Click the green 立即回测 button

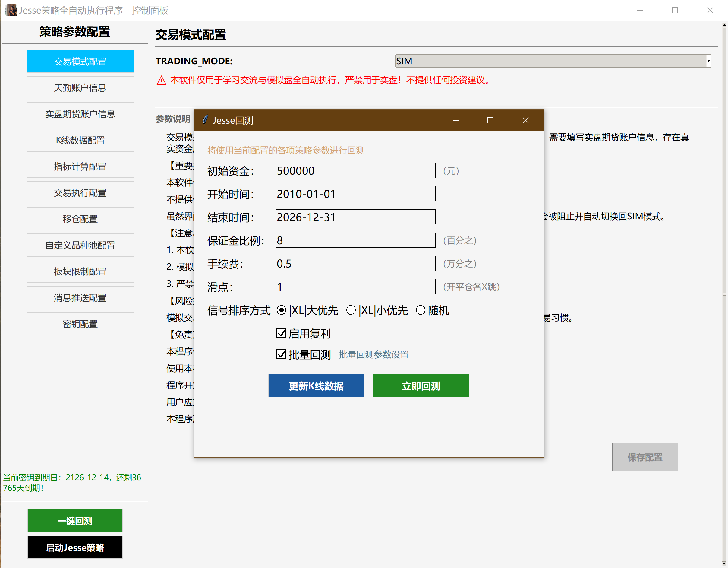click(x=421, y=386)
